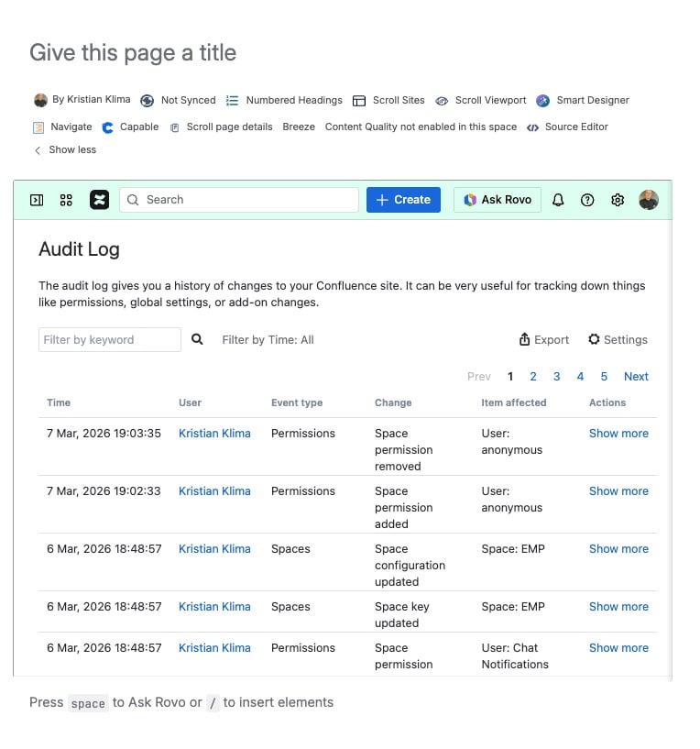The height and width of the screenshot is (749, 700).
Task: Open the Filter by Time: All dropdown
Action: click(268, 339)
